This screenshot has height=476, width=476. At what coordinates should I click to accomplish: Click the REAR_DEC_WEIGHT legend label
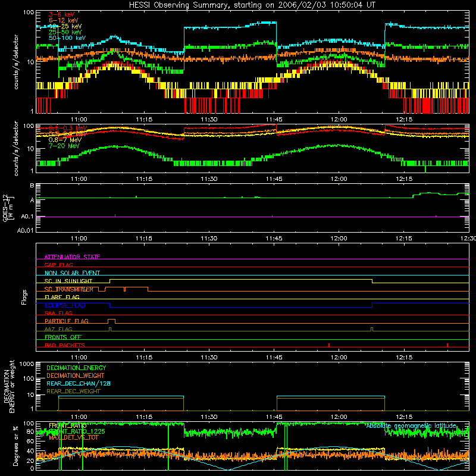(x=73, y=392)
